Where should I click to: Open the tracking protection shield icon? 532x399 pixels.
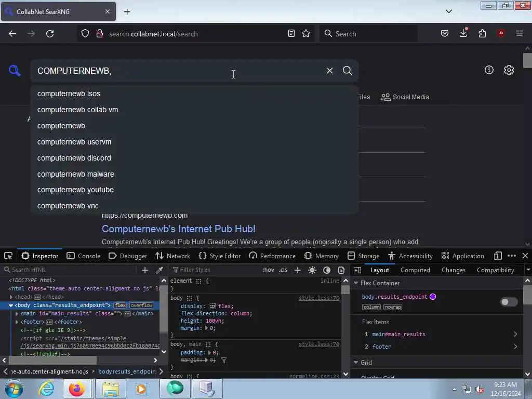85,34
